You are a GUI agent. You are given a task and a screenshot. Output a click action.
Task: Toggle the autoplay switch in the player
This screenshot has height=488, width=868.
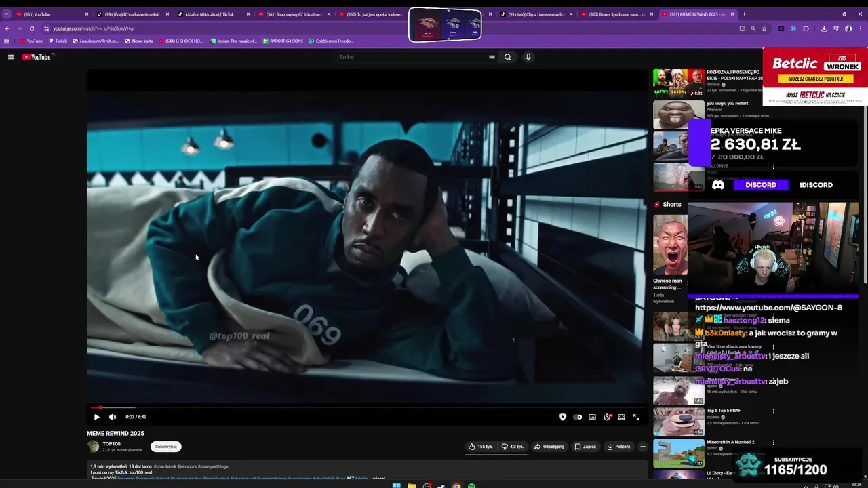pyautogui.click(x=577, y=417)
